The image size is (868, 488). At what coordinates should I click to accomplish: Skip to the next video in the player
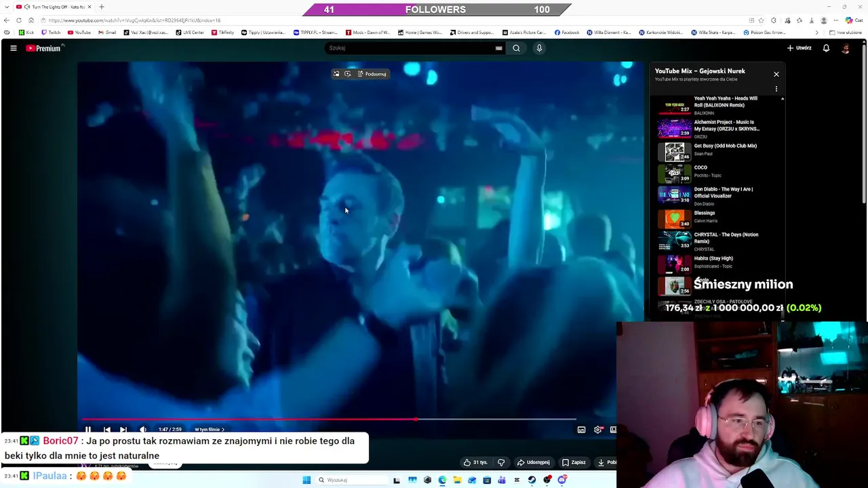pos(123,430)
